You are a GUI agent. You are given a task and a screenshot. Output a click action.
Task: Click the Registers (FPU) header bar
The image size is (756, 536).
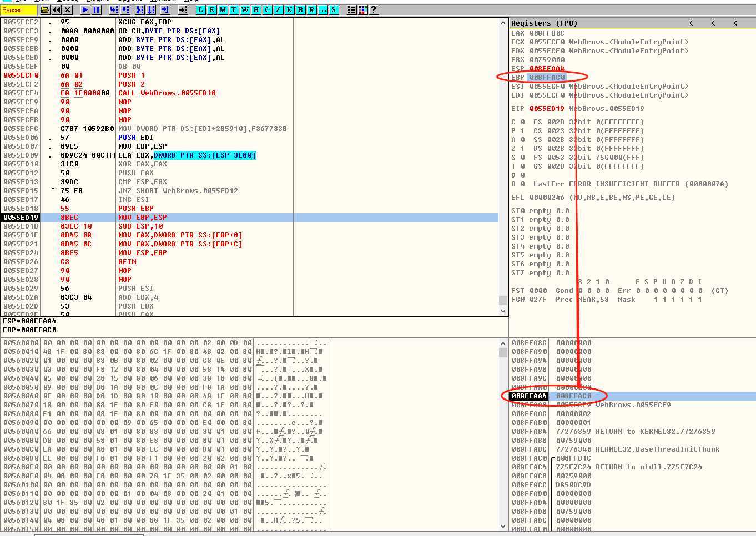point(632,23)
